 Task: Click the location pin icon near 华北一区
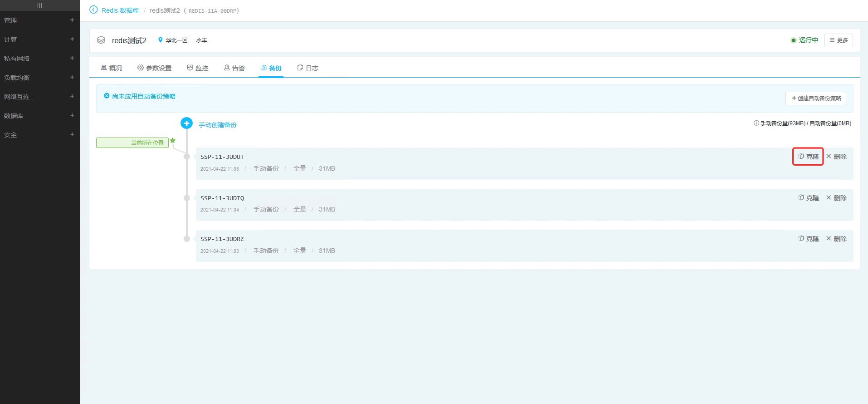click(x=160, y=40)
